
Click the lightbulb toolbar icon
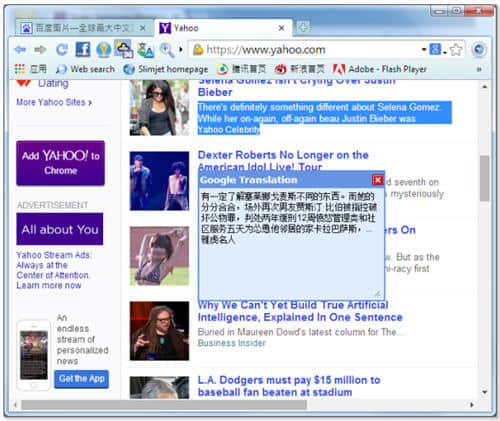[x=104, y=50]
